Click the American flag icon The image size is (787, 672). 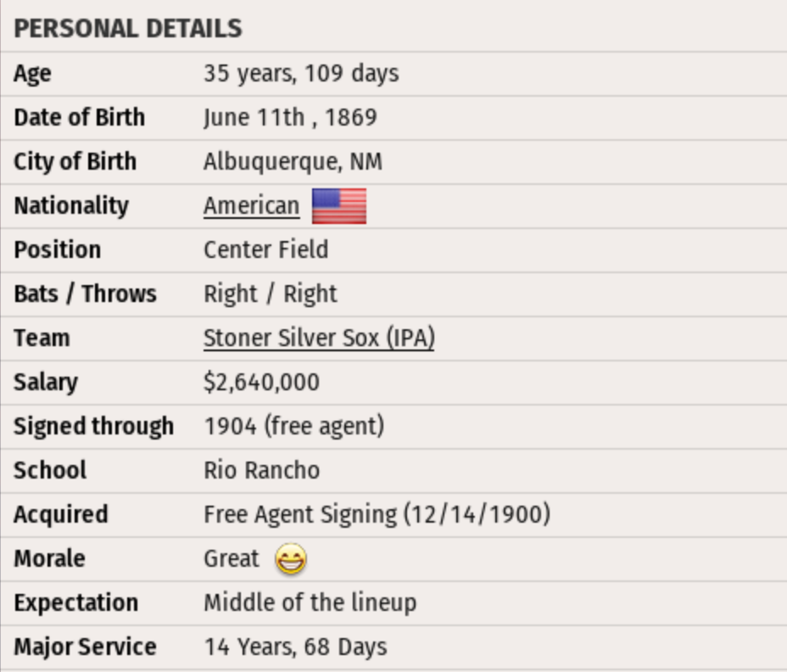click(x=339, y=206)
